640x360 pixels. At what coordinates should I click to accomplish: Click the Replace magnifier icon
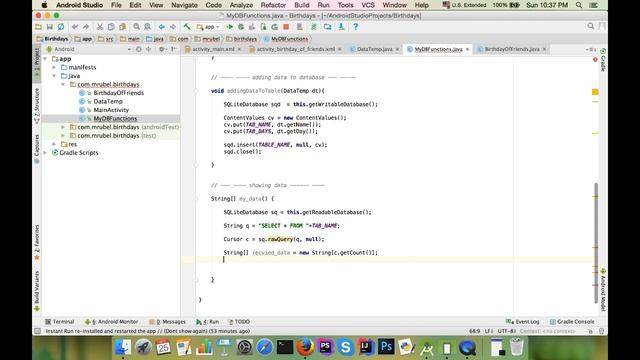pyautogui.click(x=148, y=27)
